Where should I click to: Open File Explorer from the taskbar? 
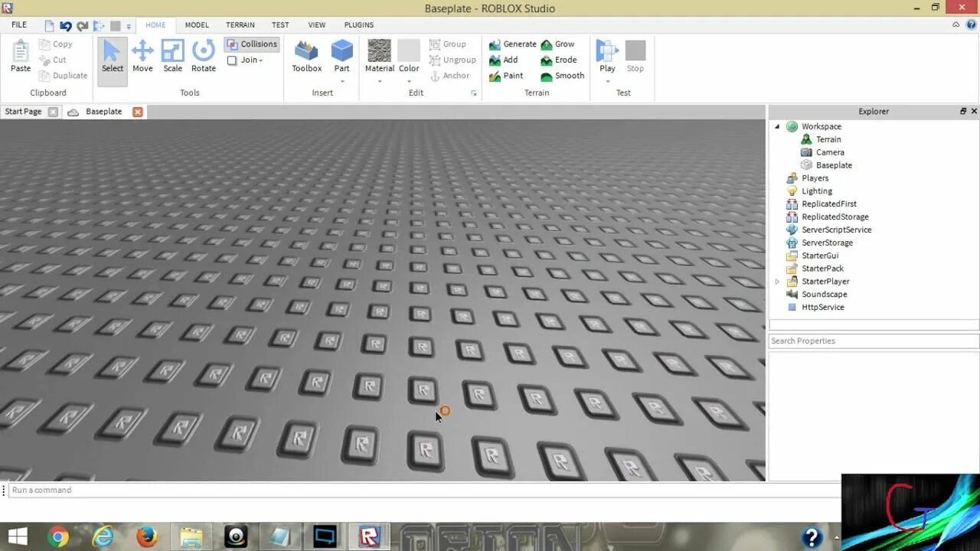click(x=191, y=537)
